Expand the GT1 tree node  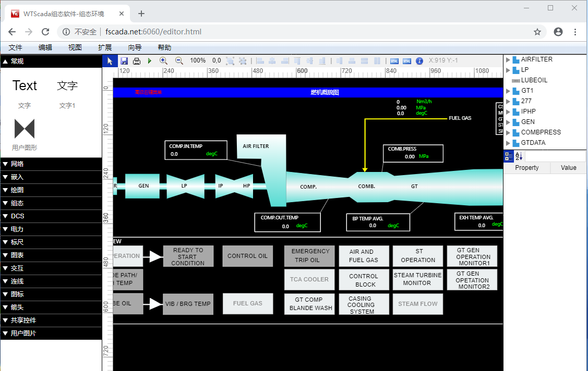click(x=508, y=91)
